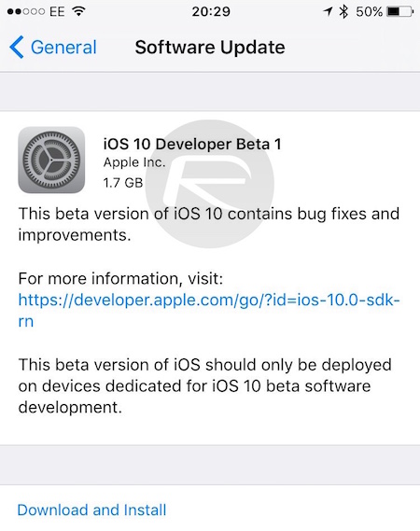The height and width of the screenshot is (531, 420).
Task: Tap the 50% battery percentage
Action: point(370,12)
